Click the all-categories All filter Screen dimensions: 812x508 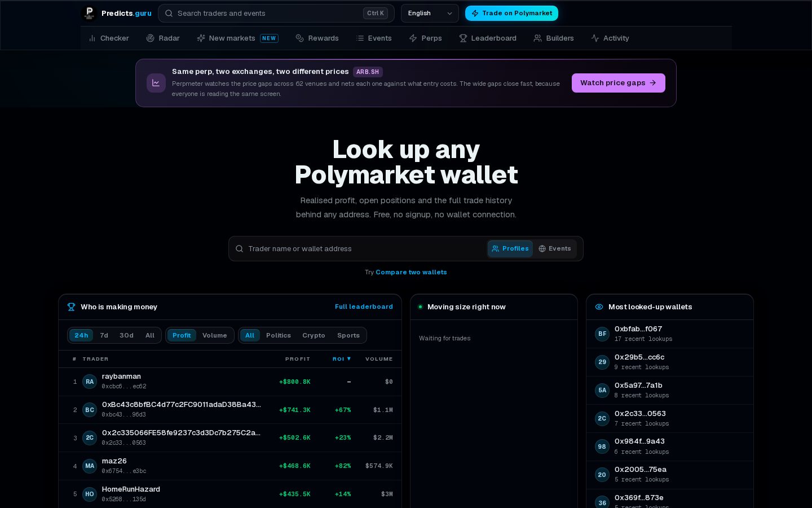pyautogui.click(x=250, y=335)
